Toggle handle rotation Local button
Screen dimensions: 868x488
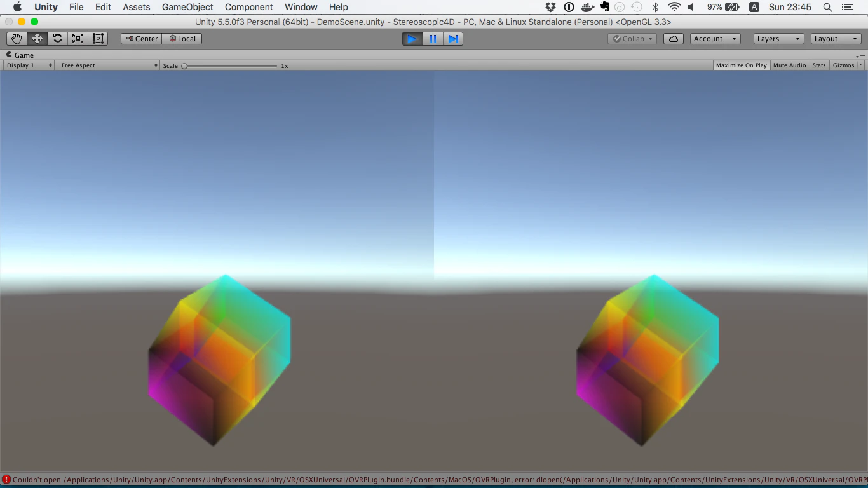(x=182, y=39)
